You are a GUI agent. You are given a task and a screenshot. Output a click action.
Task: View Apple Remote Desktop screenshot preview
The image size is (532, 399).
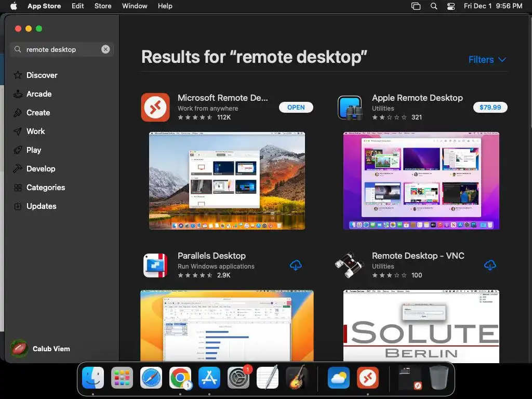(421, 181)
